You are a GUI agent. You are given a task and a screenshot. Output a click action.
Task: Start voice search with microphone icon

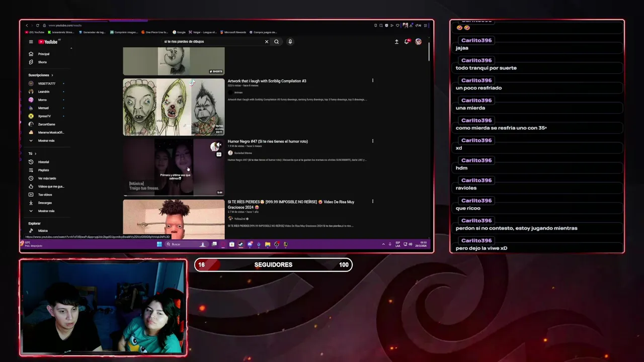point(290,42)
